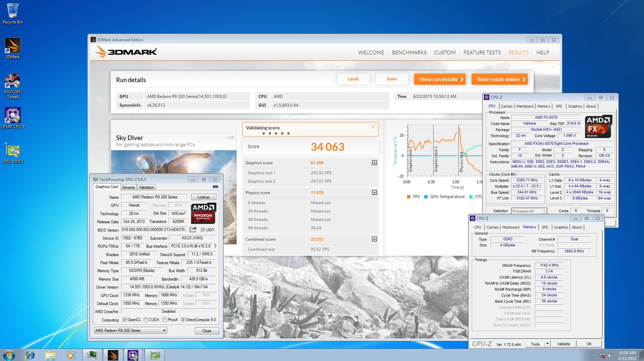Viewport: 644px width, 361px height.
Task: Toggle the DirectCompute 5.0 checkbox
Action: [183, 320]
